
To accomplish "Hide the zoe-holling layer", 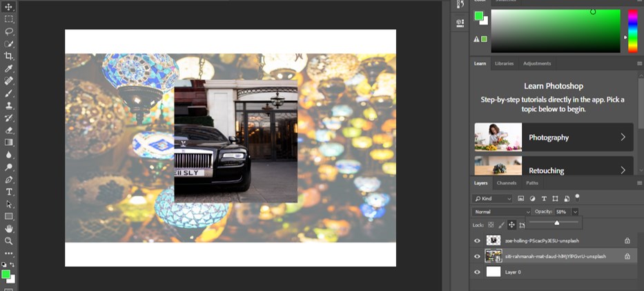I will 477,241.
